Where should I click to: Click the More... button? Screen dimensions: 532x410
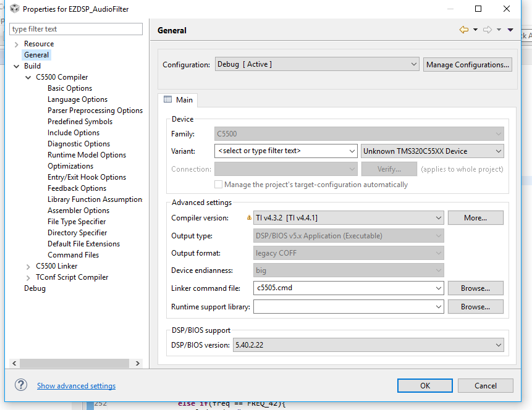pos(475,218)
